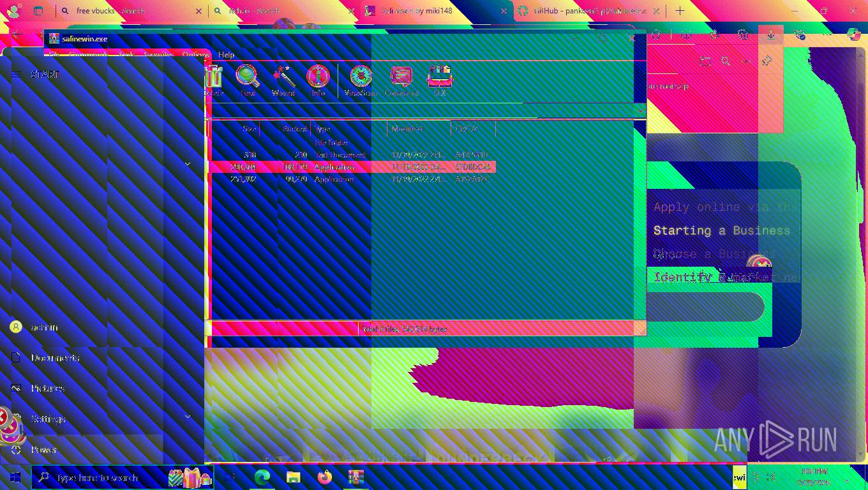Click the Windows Start button
The width and height of the screenshot is (868, 490).
(x=15, y=477)
